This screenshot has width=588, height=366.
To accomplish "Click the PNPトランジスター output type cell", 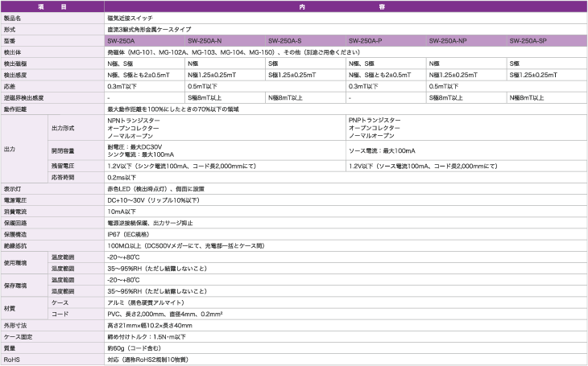I will tap(375, 119).
